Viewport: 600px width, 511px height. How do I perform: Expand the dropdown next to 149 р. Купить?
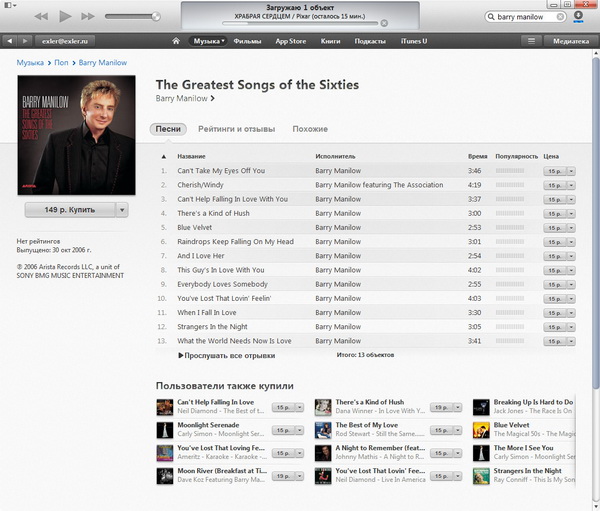click(x=122, y=210)
